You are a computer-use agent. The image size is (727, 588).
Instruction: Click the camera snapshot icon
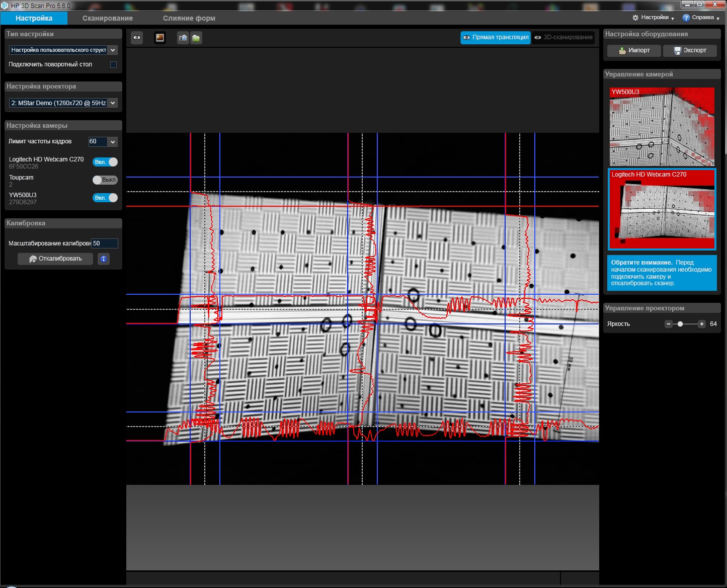point(183,38)
